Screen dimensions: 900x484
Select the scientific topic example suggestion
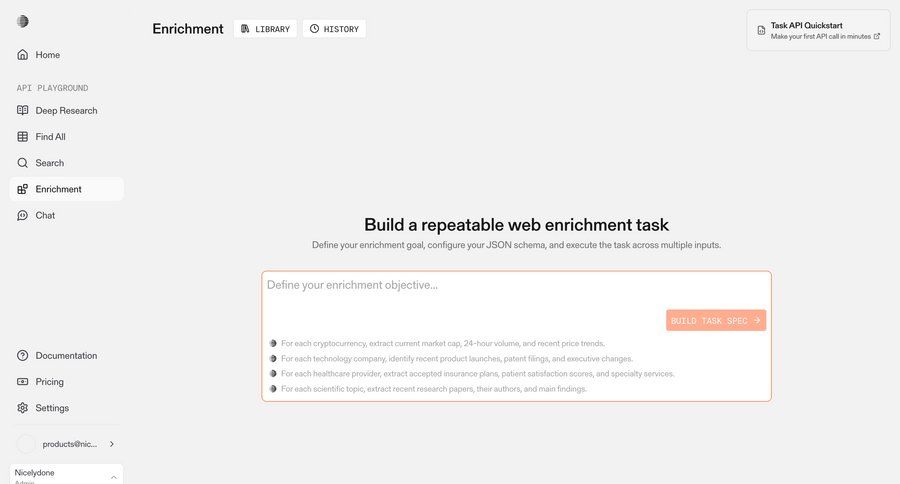[x=434, y=389]
